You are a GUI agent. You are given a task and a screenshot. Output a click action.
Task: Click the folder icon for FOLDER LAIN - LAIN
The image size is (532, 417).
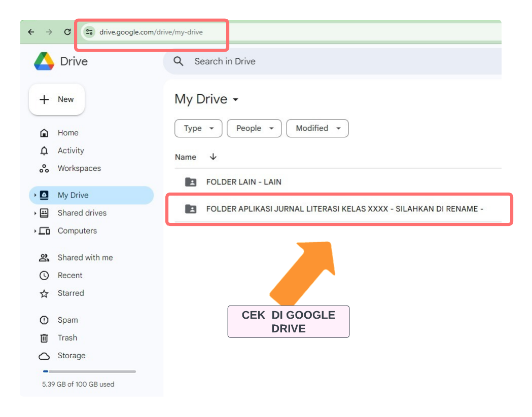(x=191, y=182)
